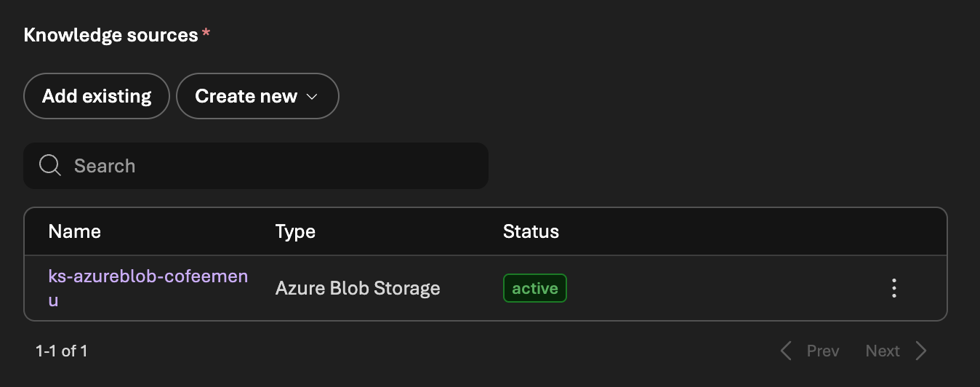Open the row's three-dot more options menu

click(x=893, y=288)
